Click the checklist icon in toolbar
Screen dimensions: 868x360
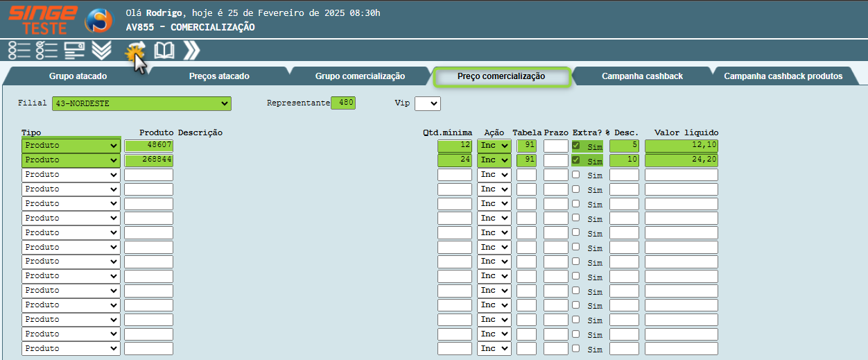[x=46, y=51]
